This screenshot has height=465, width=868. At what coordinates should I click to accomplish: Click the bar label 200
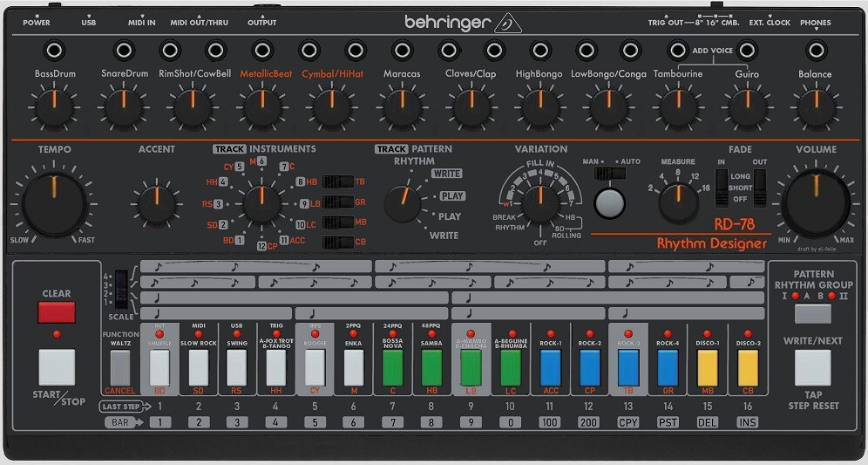click(x=588, y=422)
